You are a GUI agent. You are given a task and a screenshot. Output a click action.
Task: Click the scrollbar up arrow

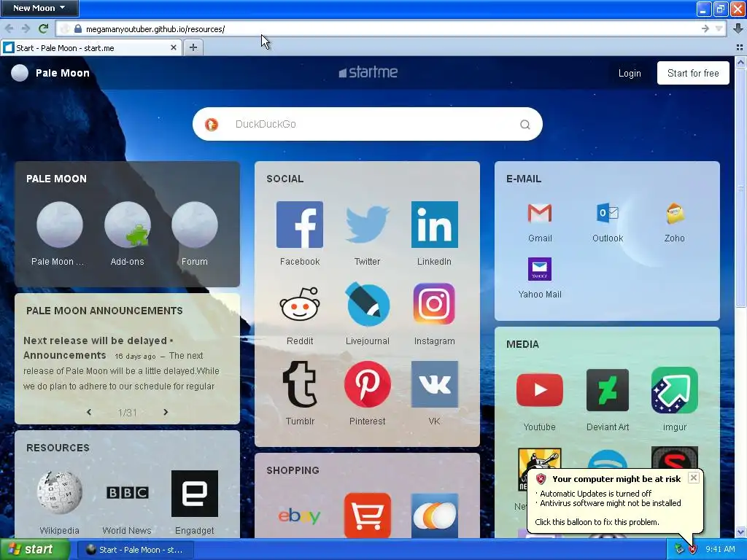point(740,62)
